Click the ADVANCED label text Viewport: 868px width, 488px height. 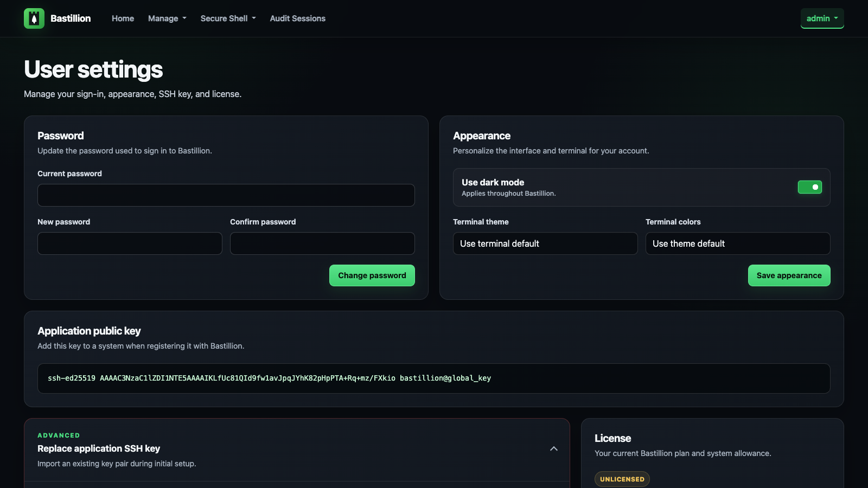pyautogui.click(x=59, y=435)
